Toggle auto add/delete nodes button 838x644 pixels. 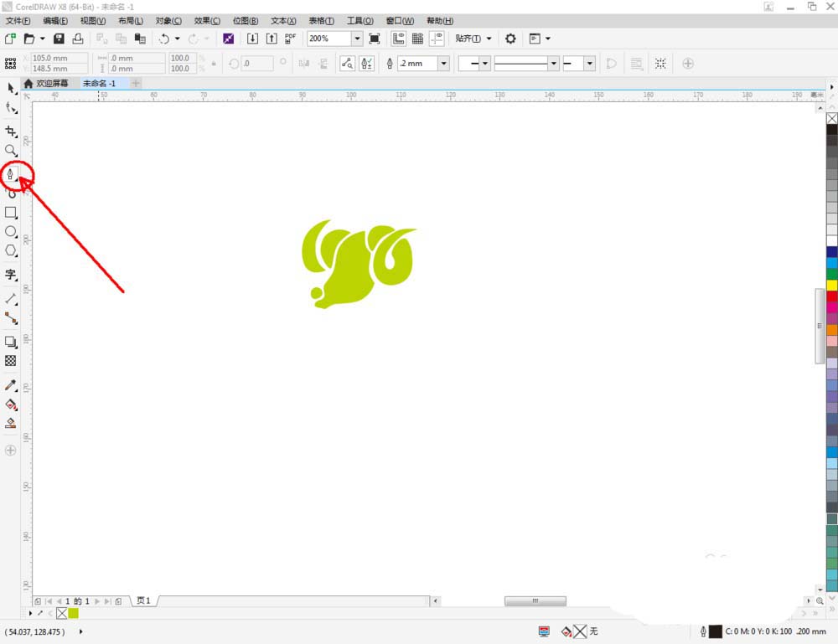click(x=367, y=64)
